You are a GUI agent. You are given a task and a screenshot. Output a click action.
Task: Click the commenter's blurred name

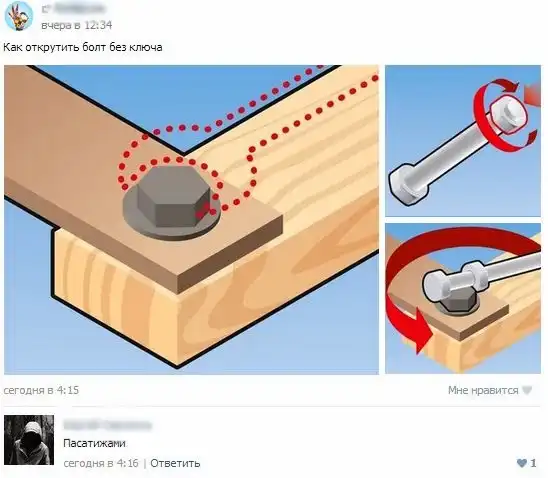tap(107, 425)
